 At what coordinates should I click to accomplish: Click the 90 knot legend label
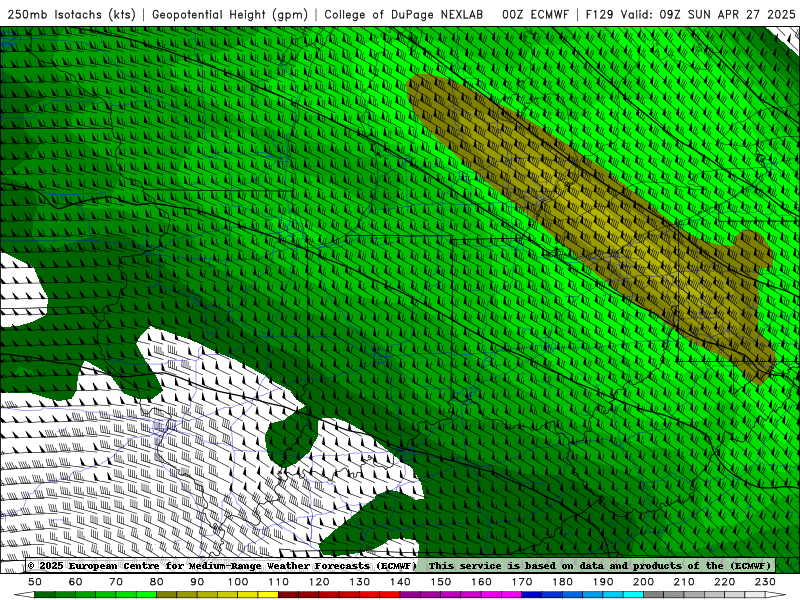click(197, 582)
